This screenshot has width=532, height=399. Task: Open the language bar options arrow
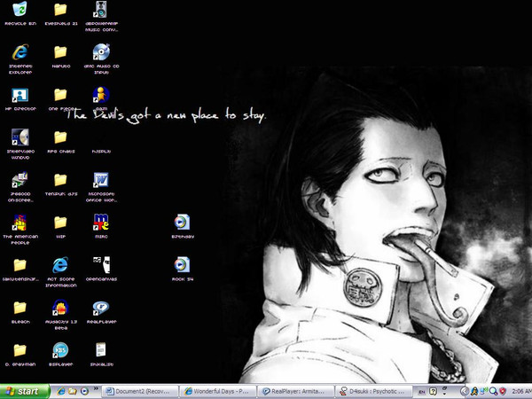pyautogui.click(x=444, y=392)
